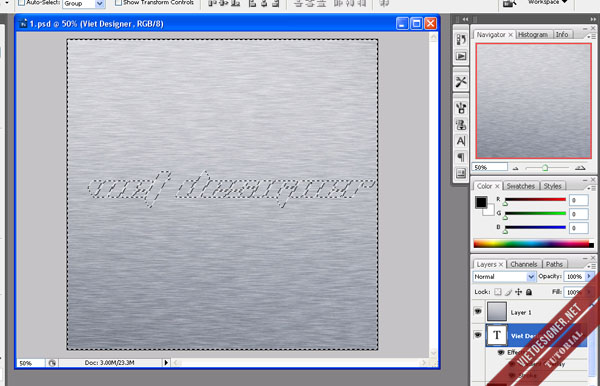This screenshot has width=600, height=386.
Task: Click the vertical scrollbar down arrow
Action: point(433,352)
